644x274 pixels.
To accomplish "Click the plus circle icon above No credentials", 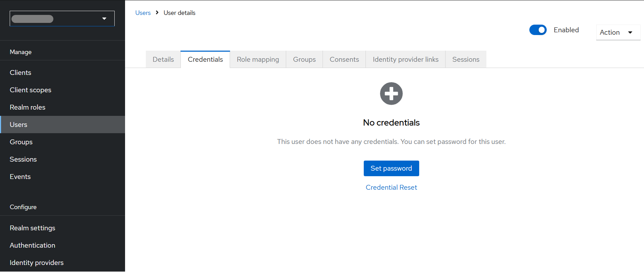I will 391,94.
